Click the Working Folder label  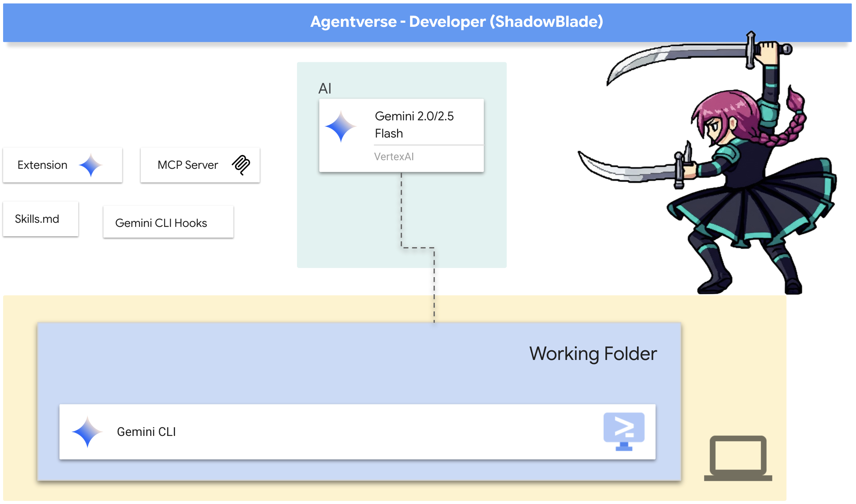click(593, 353)
